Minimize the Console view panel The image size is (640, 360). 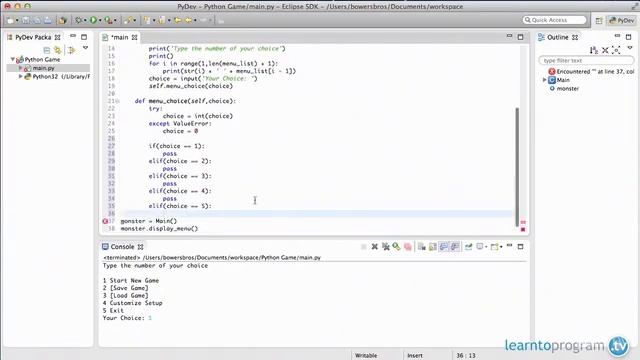pyautogui.click(x=509, y=245)
